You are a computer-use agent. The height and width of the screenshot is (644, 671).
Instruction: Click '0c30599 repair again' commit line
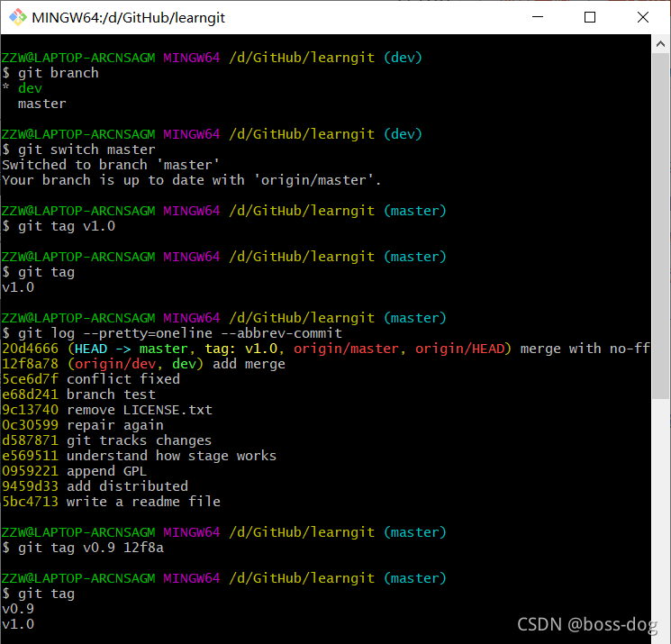(x=83, y=425)
